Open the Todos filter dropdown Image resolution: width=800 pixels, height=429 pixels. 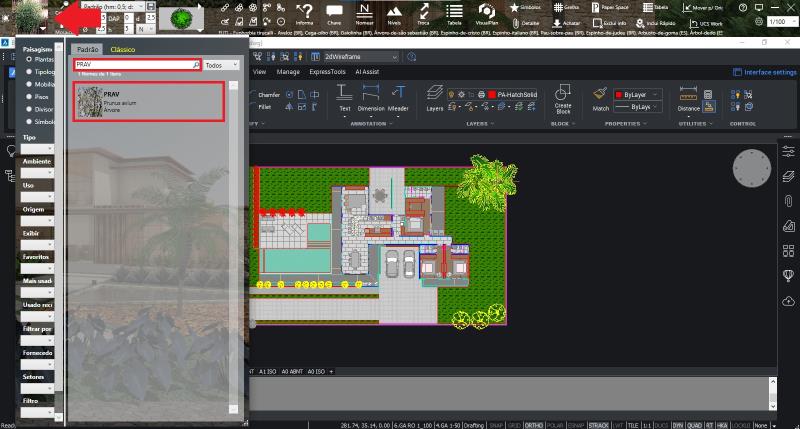tap(221, 64)
